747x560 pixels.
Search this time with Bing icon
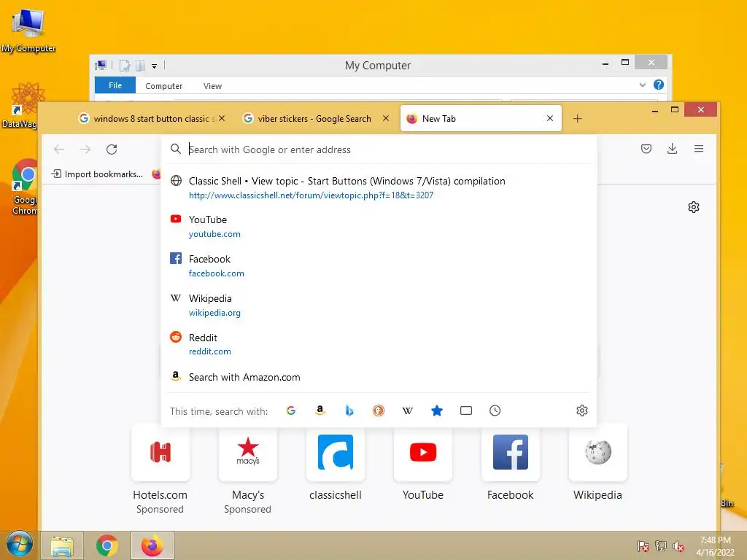click(x=349, y=411)
